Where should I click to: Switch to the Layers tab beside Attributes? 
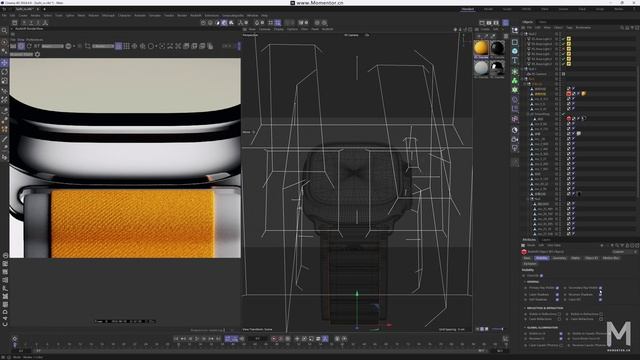(546, 240)
